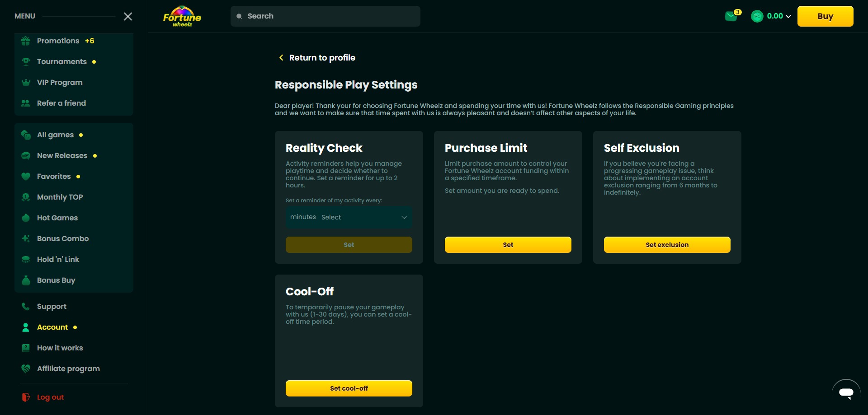Click the Account person icon
Image resolution: width=868 pixels, height=415 pixels.
(26, 327)
